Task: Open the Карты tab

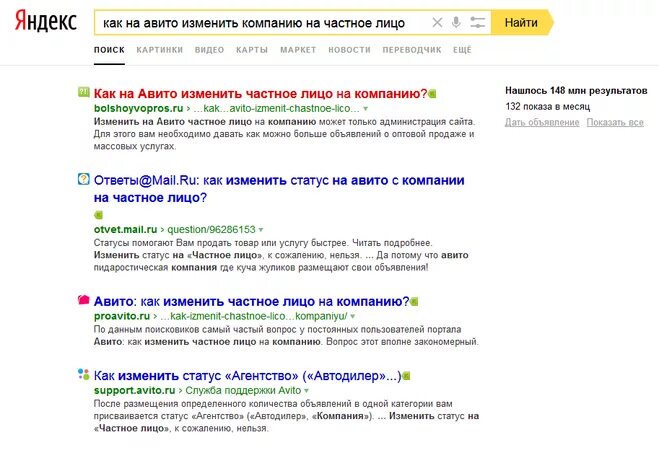Action: point(252,50)
